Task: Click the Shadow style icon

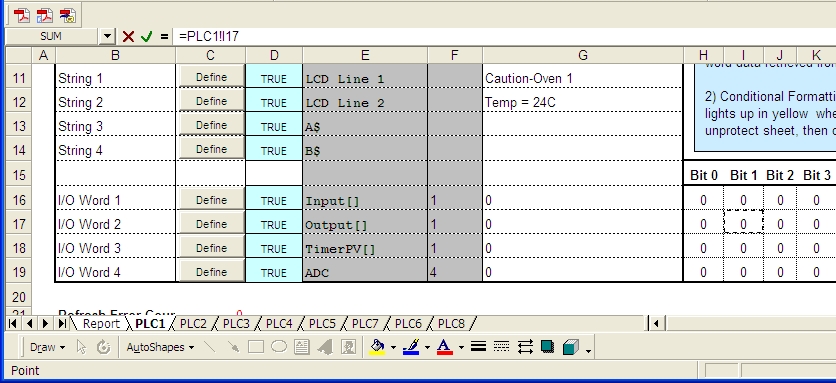Action: pos(547,347)
